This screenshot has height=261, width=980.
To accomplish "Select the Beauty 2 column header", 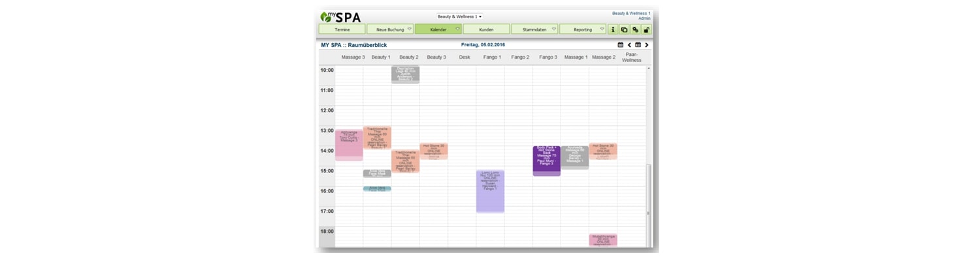I will pyautogui.click(x=409, y=57).
